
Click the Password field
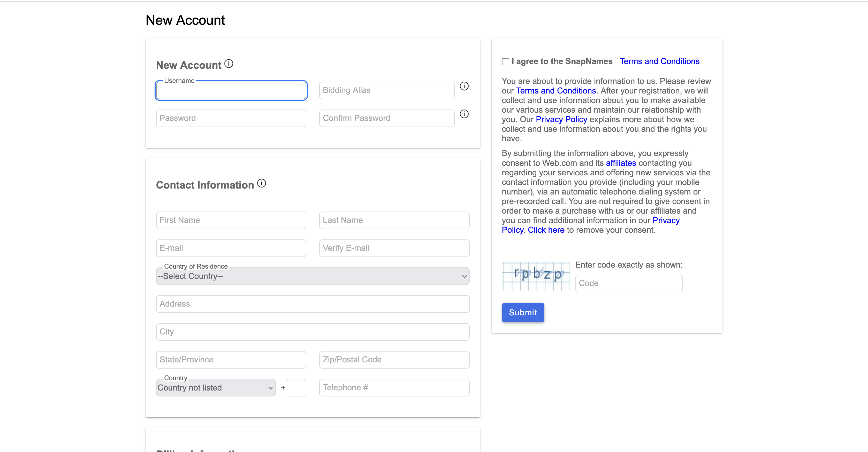click(x=231, y=118)
